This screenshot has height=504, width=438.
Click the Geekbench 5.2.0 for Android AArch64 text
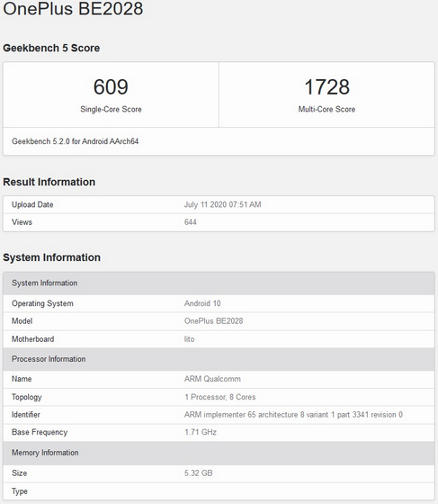(76, 141)
